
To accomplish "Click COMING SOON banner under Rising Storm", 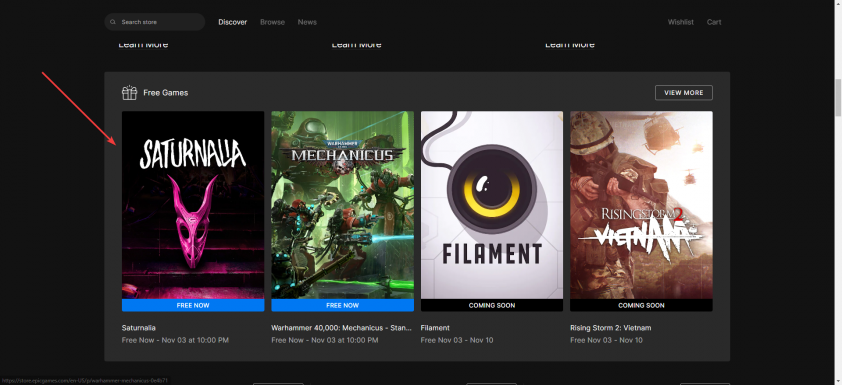I will click(641, 305).
